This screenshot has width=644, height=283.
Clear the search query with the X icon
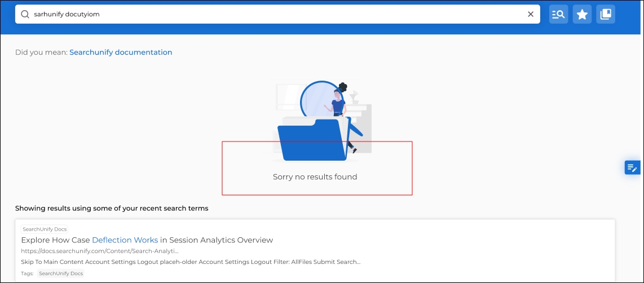tap(530, 14)
